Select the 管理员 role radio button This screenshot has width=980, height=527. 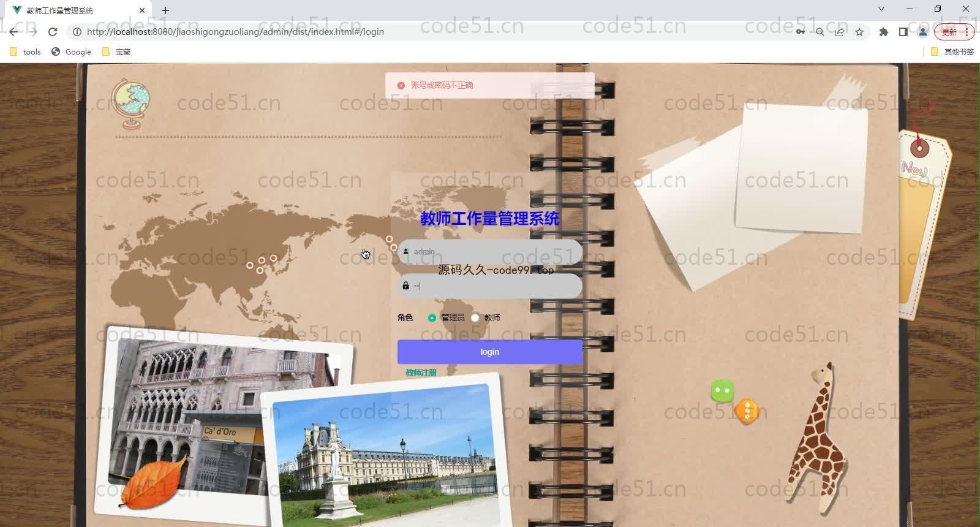click(x=432, y=317)
